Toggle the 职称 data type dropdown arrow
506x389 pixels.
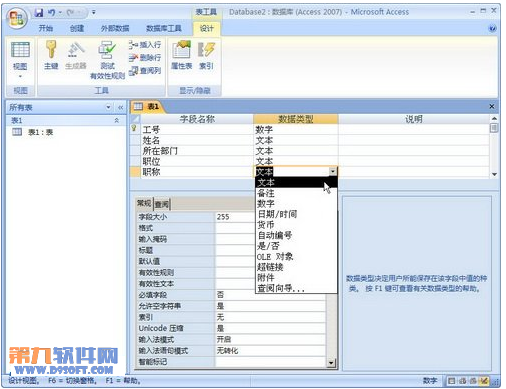tap(333, 172)
